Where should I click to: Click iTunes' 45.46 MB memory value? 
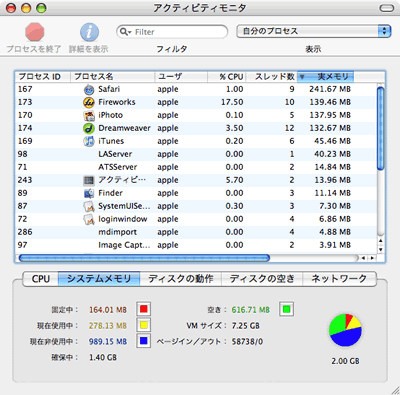pos(332,141)
